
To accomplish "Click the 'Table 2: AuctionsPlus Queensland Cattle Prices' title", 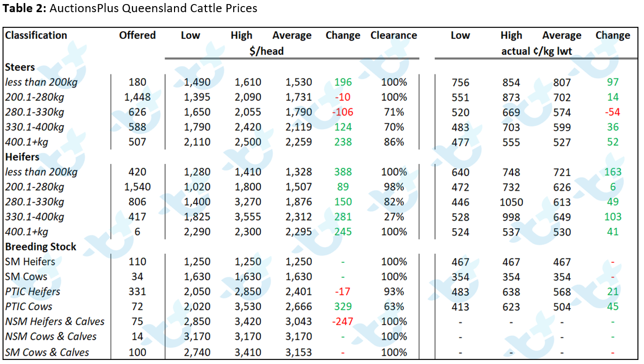I will pos(131,8).
